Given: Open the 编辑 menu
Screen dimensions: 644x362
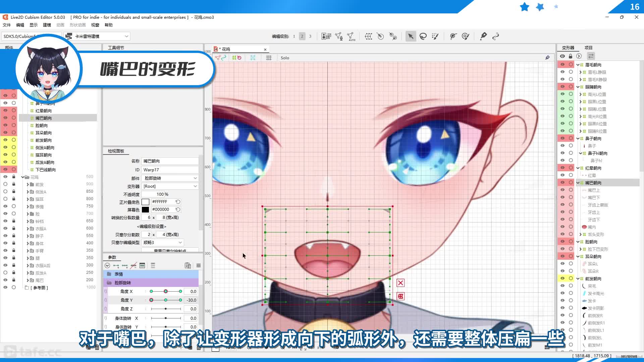Looking at the screenshot, I should coord(20,25).
